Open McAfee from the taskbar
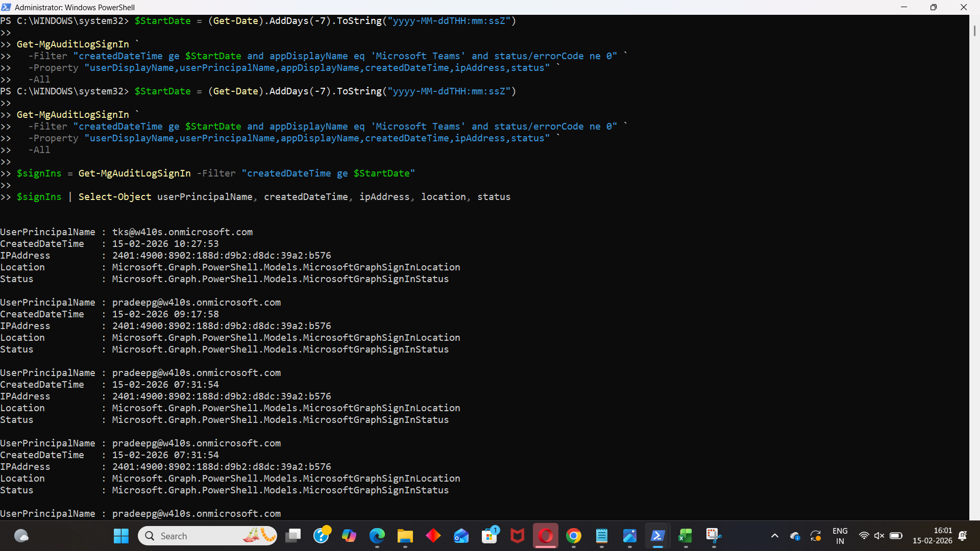The image size is (980, 551). point(518,536)
